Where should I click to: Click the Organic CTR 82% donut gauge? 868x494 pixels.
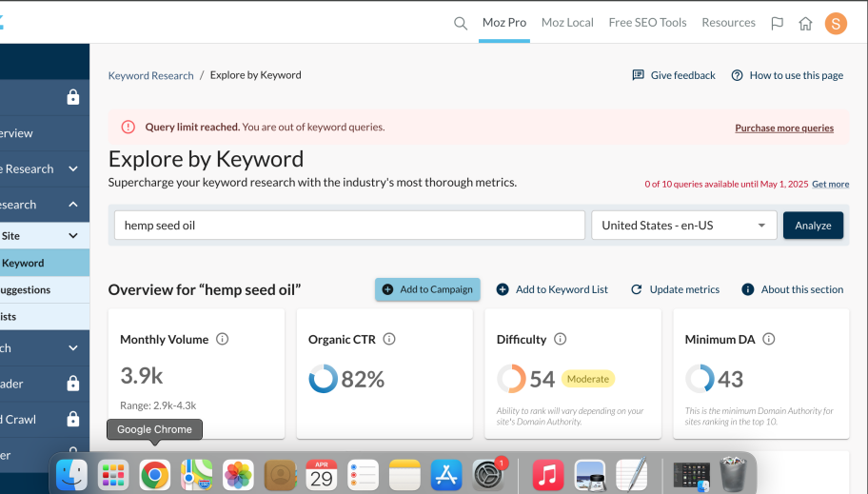[324, 379]
